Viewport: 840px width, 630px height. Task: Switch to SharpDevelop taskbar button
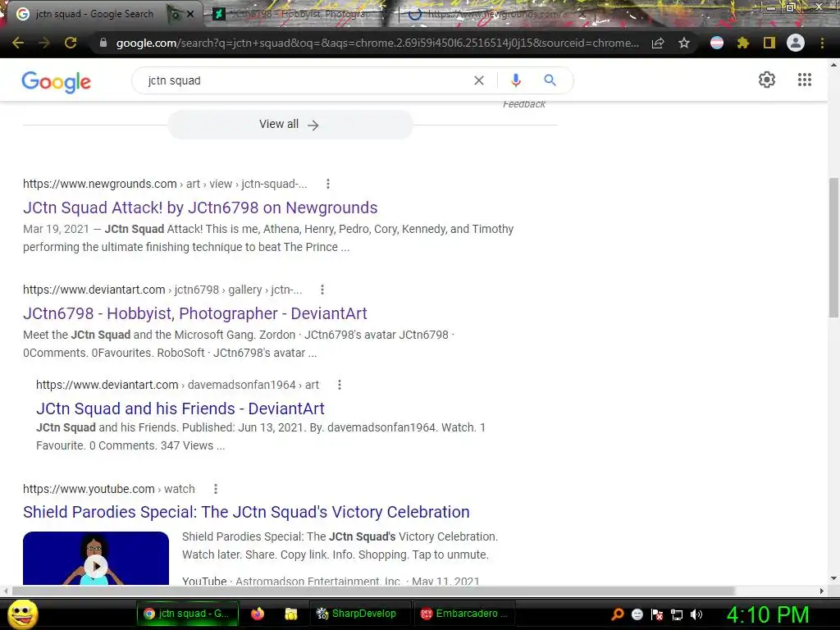pyautogui.click(x=359, y=614)
